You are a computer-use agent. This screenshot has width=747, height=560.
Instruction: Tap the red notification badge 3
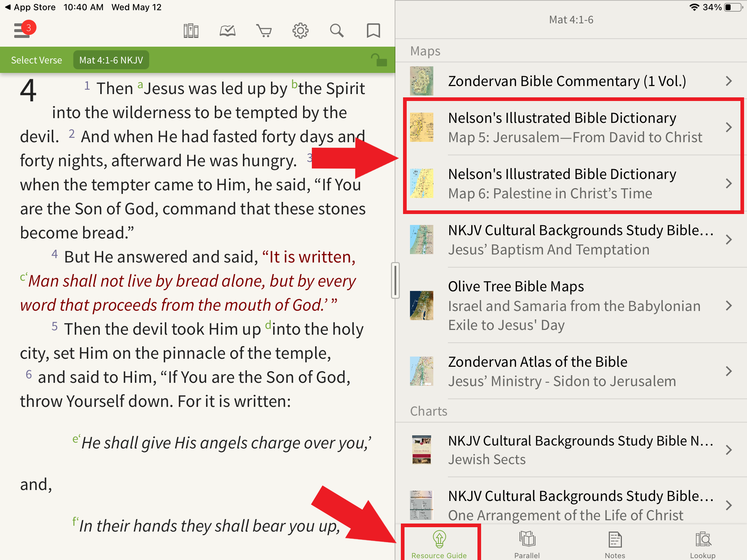point(28,28)
